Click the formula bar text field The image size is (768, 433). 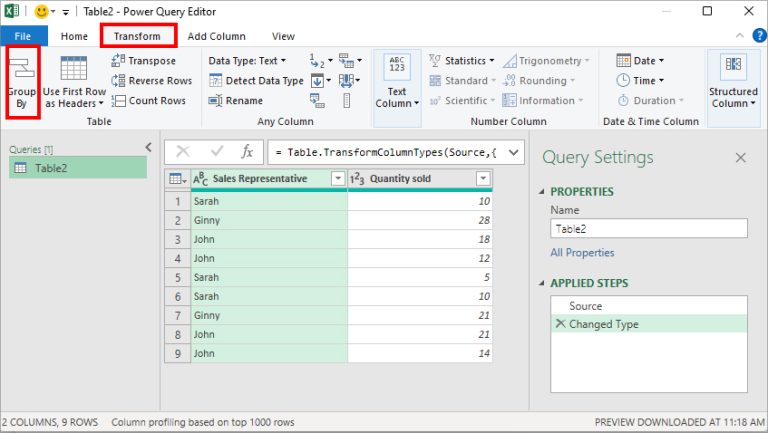387,152
